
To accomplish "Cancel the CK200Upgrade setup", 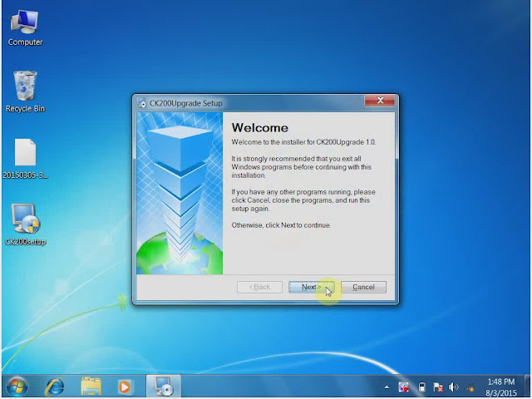I will [363, 287].
